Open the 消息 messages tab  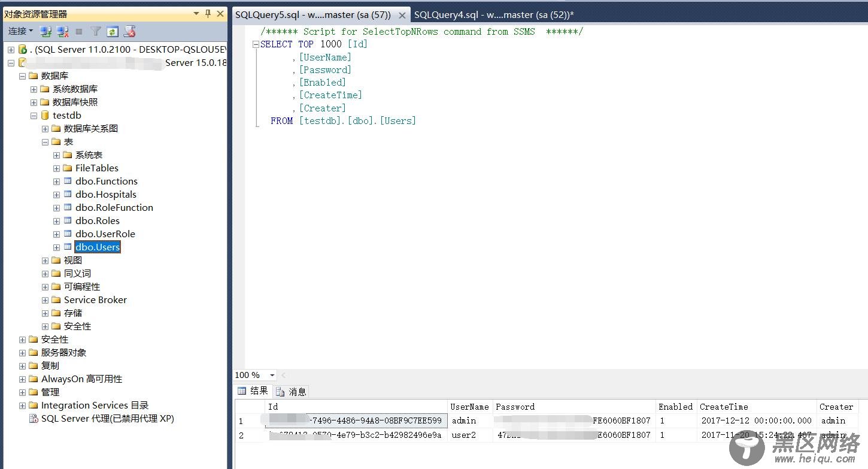tap(292, 392)
